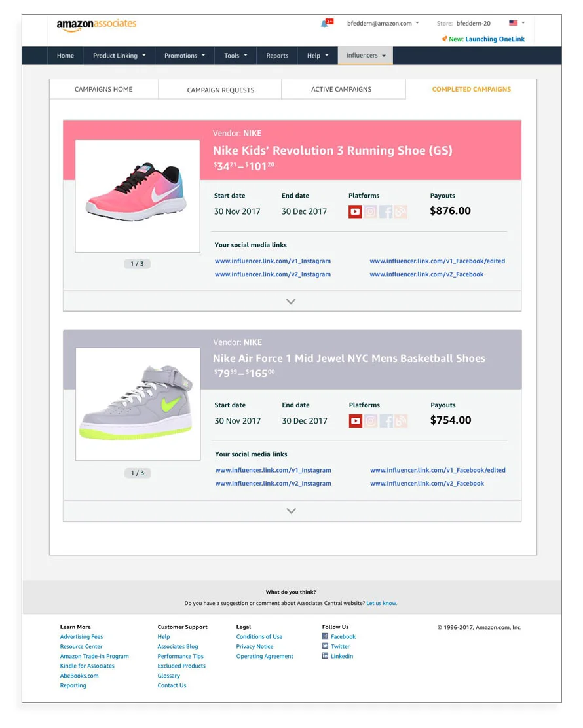Open Privacy Notice footer link
Image resolution: width=583 pixels, height=728 pixels.
(255, 646)
